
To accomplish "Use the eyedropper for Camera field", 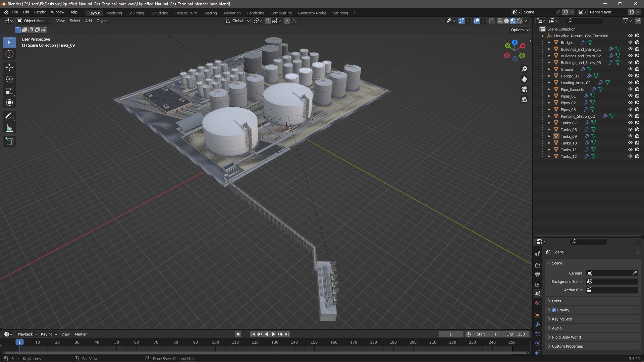I will click(635, 273).
